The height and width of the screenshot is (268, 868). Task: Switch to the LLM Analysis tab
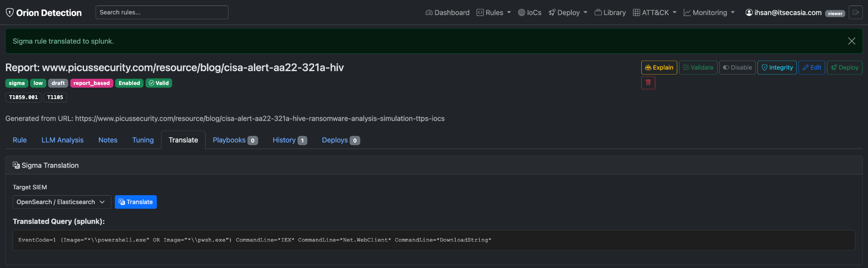pos(62,140)
